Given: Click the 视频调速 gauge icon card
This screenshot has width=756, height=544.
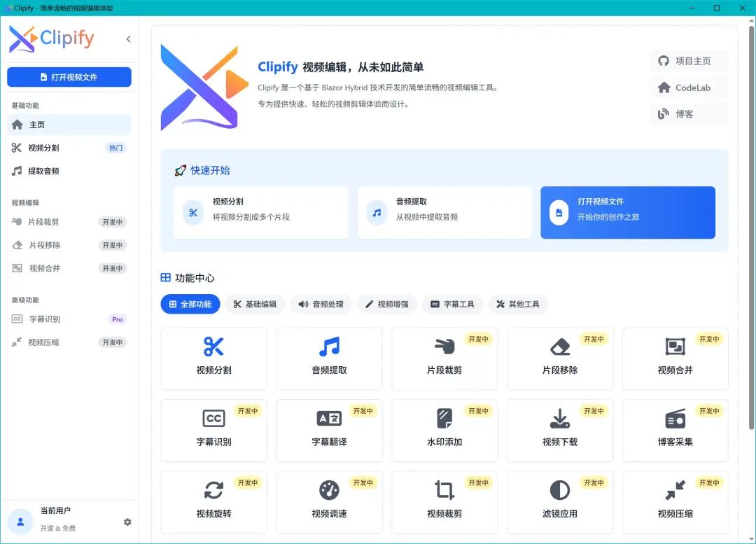Looking at the screenshot, I should [329, 502].
